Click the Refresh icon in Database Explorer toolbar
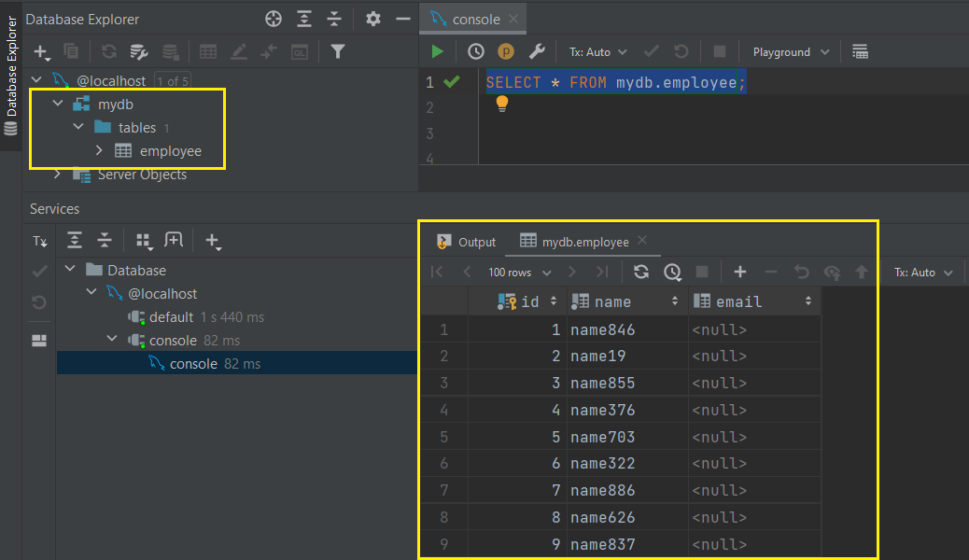The height and width of the screenshot is (560, 969). [109, 52]
